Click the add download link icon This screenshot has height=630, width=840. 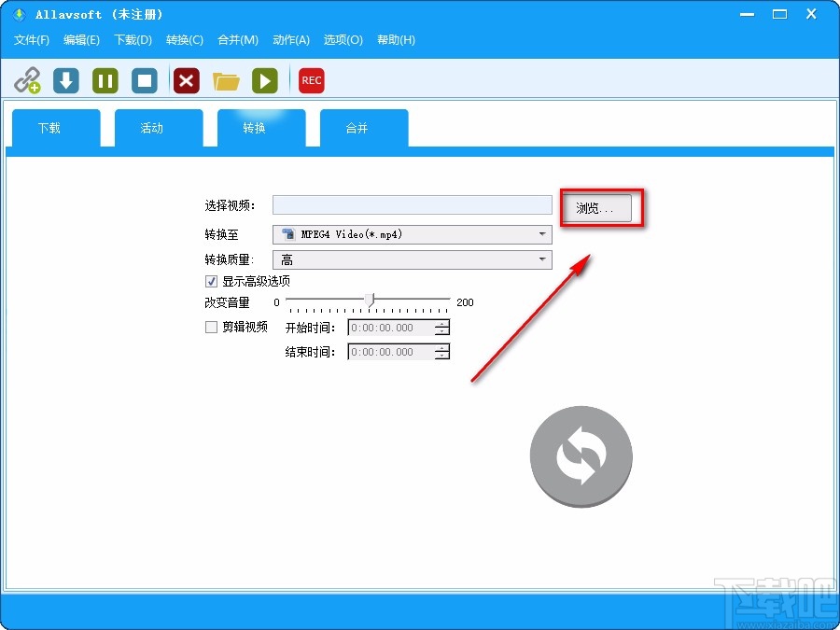tap(28, 80)
